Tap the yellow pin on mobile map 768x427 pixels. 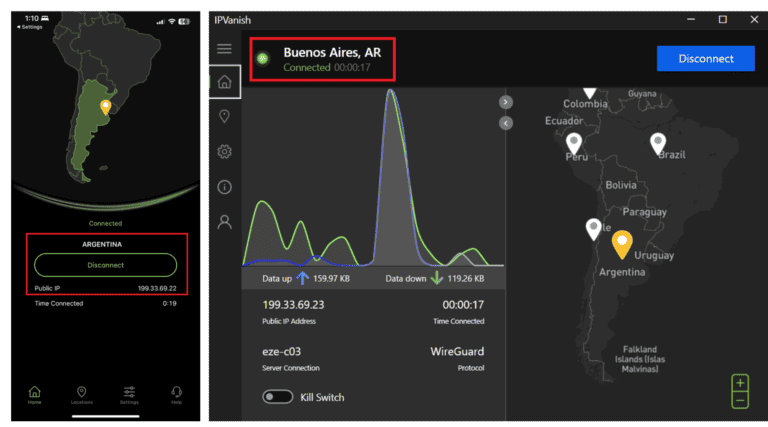coord(105,107)
